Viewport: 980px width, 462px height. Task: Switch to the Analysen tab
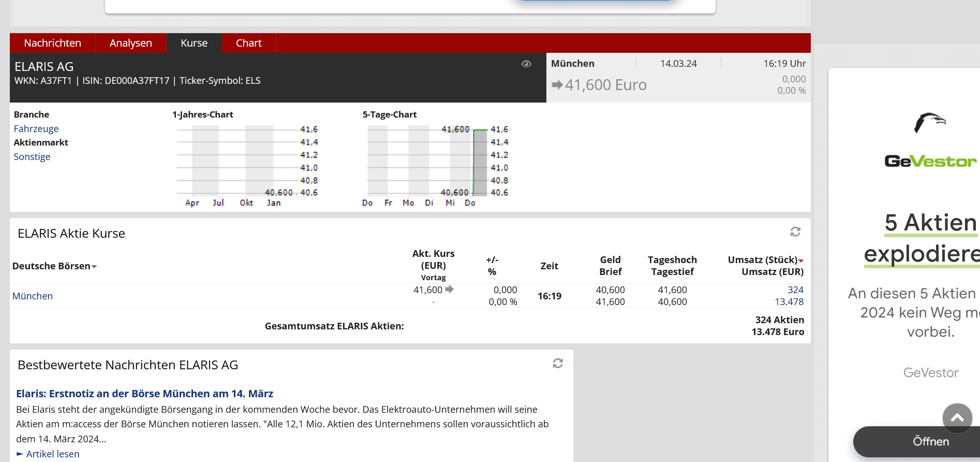(130, 43)
